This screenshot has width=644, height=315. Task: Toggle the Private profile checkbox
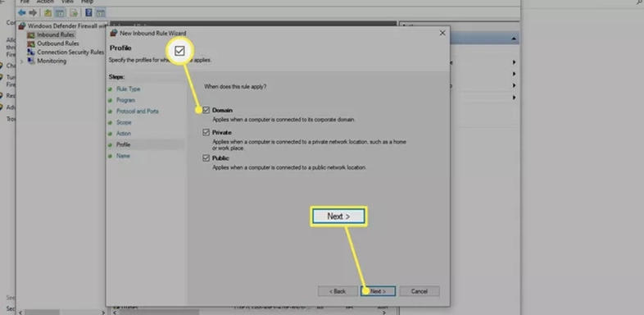206,132
